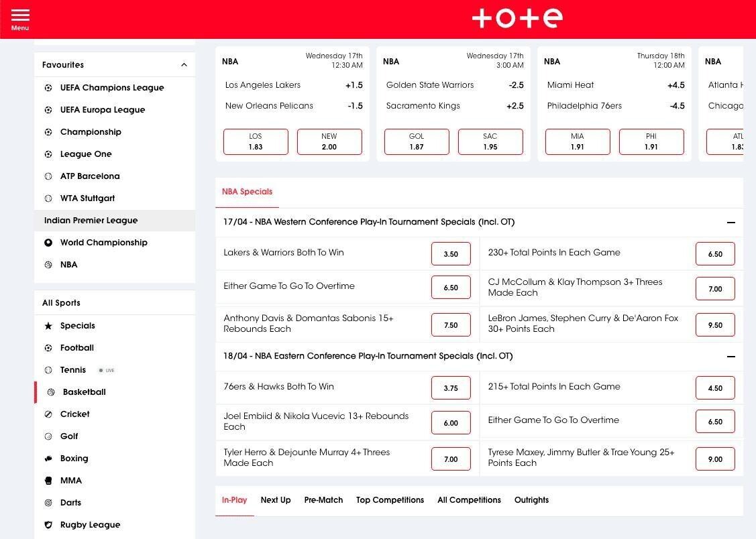This screenshot has width=756, height=539.
Task: Select the NBA Specials tab
Action: click(x=247, y=192)
